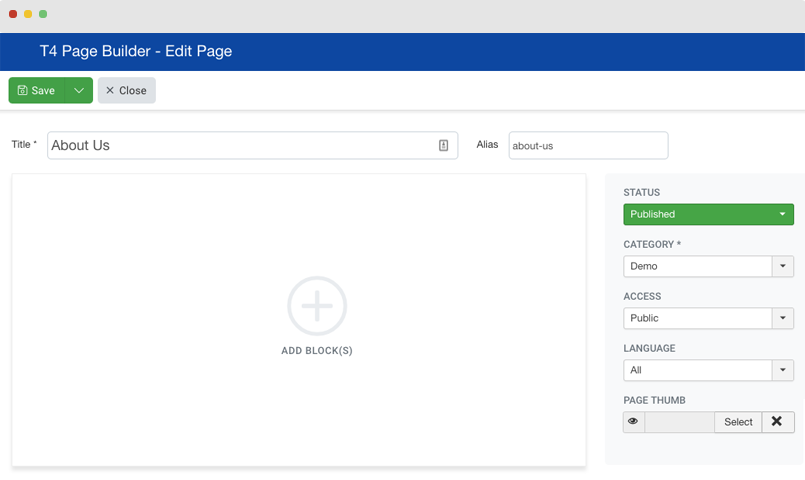The image size is (805, 480).
Task: Open the Published status dropdown
Action: (x=708, y=214)
